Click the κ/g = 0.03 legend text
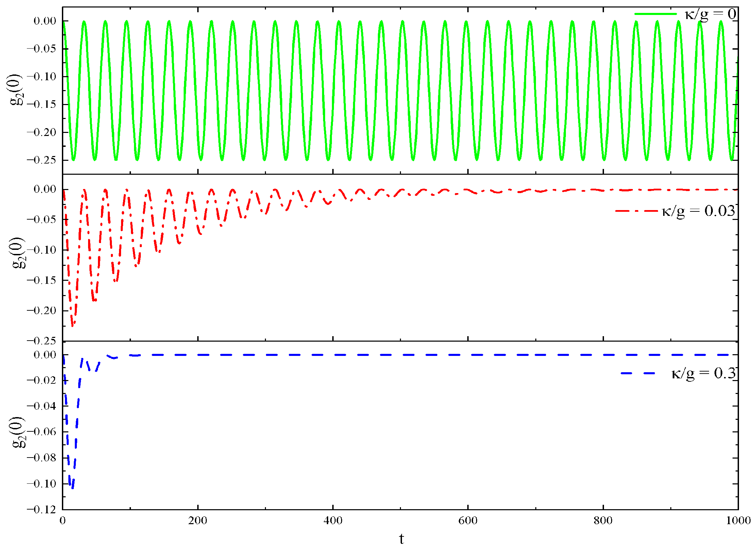The image size is (756, 550). click(x=699, y=211)
